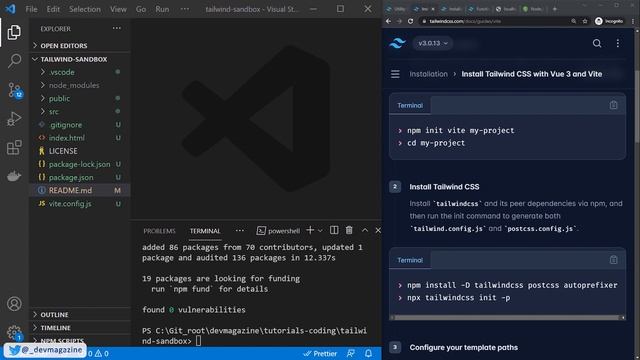Image resolution: width=640 pixels, height=360 pixels.
Task: Open search on Tailwind docs page
Action: click(x=597, y=43)
